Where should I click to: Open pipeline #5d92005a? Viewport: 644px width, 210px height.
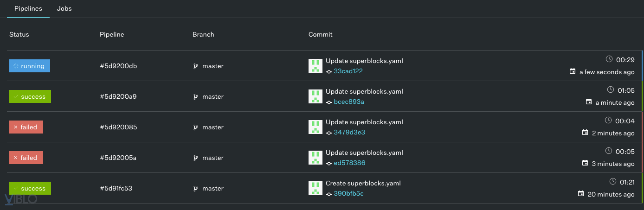coord(118,158)
